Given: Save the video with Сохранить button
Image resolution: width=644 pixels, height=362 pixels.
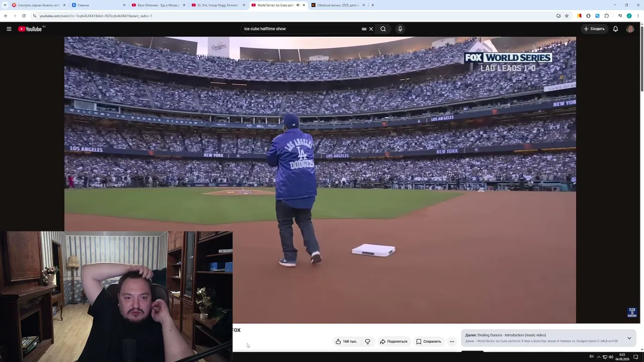Looking at the screenshot, I should coord(429,341).
